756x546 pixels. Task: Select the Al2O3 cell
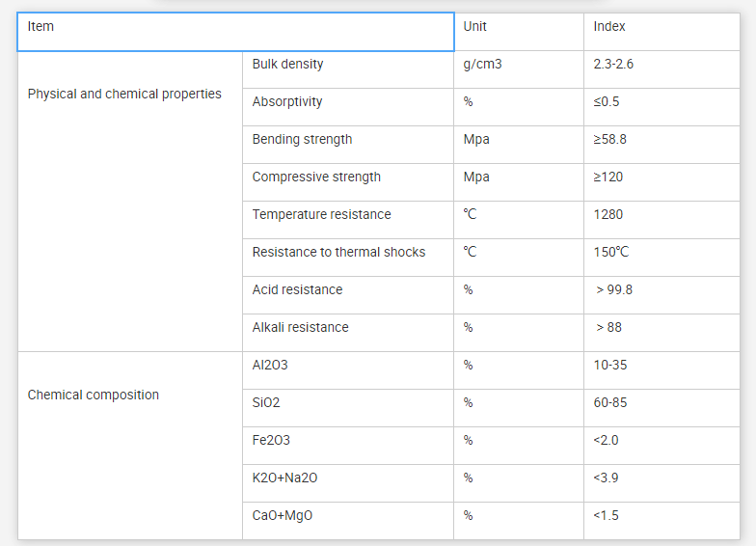[347, 369]
